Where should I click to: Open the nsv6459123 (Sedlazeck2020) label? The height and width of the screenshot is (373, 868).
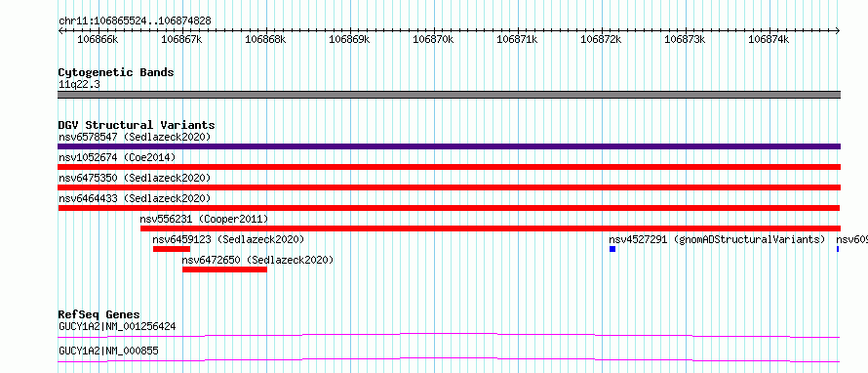click(228, 239)
